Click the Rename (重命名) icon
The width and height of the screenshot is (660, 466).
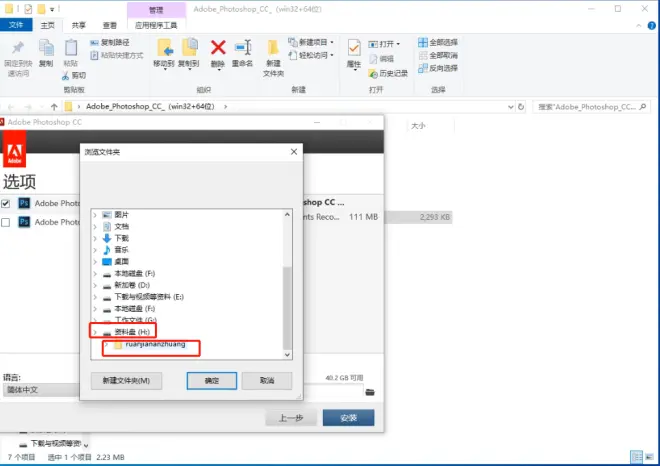click(243, 48)
